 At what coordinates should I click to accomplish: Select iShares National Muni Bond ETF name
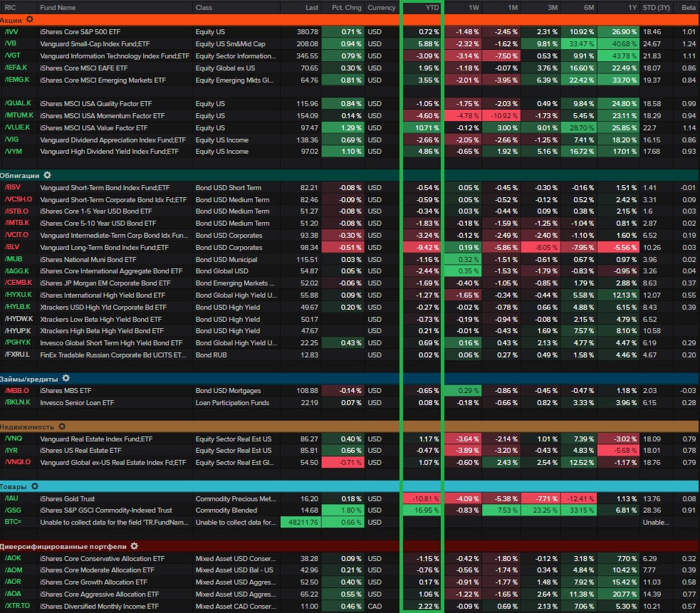[x=88, y=259]
